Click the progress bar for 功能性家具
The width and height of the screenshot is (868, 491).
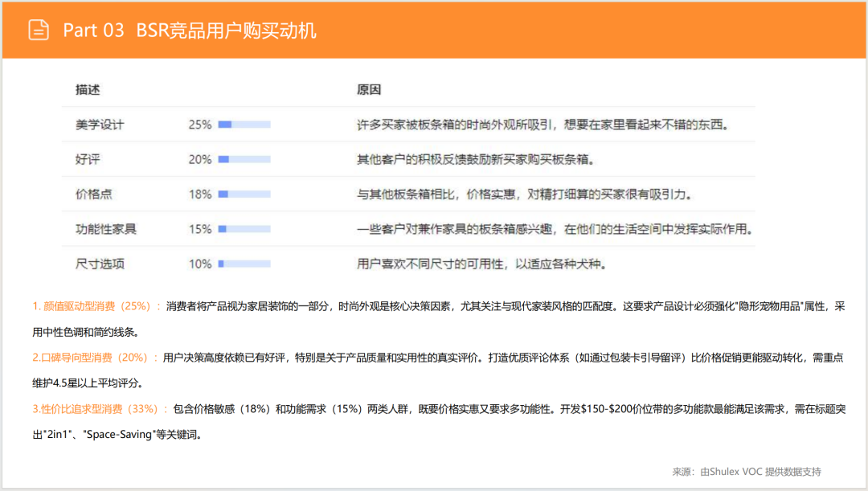click(x=244, y=229)
